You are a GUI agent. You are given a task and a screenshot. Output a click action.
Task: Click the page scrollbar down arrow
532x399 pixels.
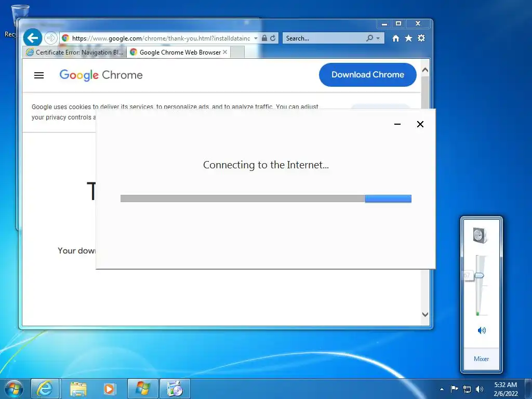point(425,314)
